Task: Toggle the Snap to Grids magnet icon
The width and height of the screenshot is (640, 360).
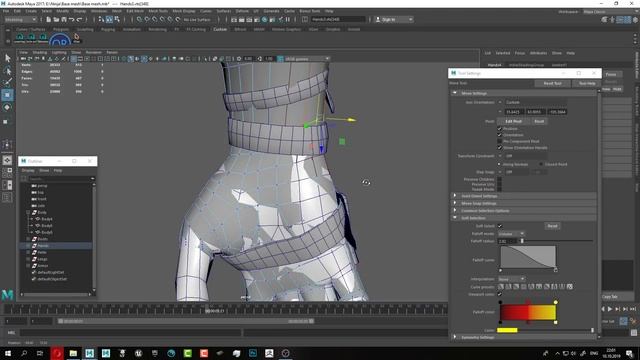Action: [140, 19]
